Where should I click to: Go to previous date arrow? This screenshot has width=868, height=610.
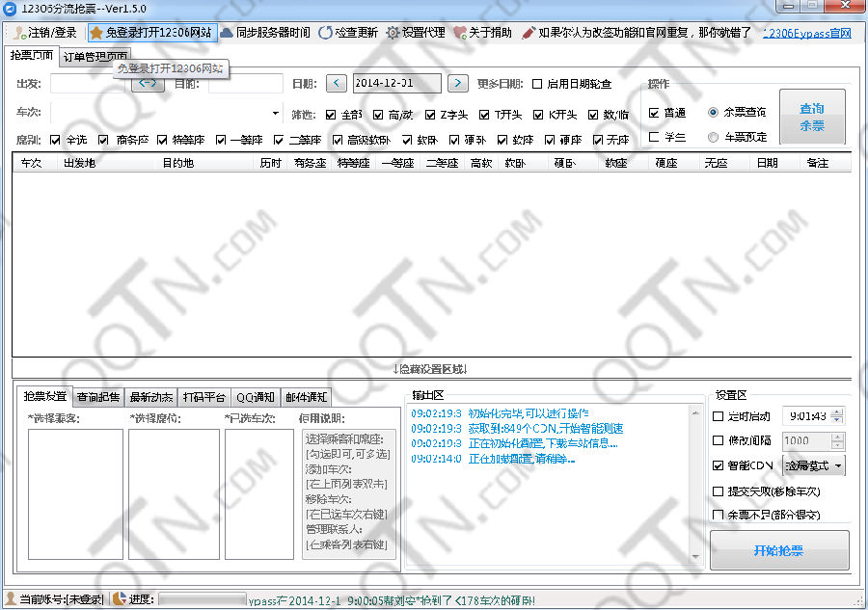[x=337, y=84]
